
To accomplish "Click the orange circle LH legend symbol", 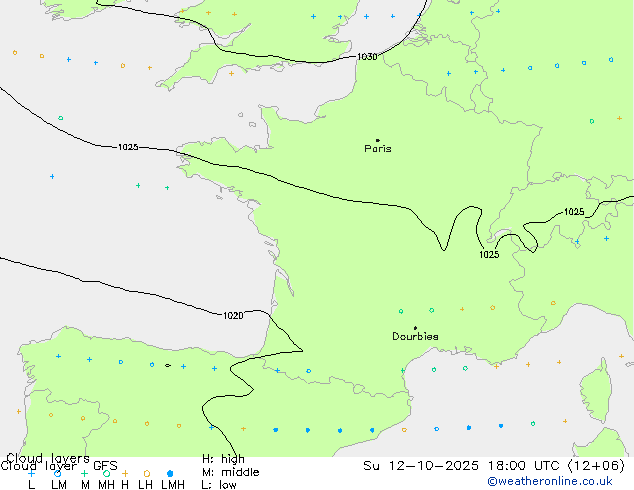I will coord(147,473).
